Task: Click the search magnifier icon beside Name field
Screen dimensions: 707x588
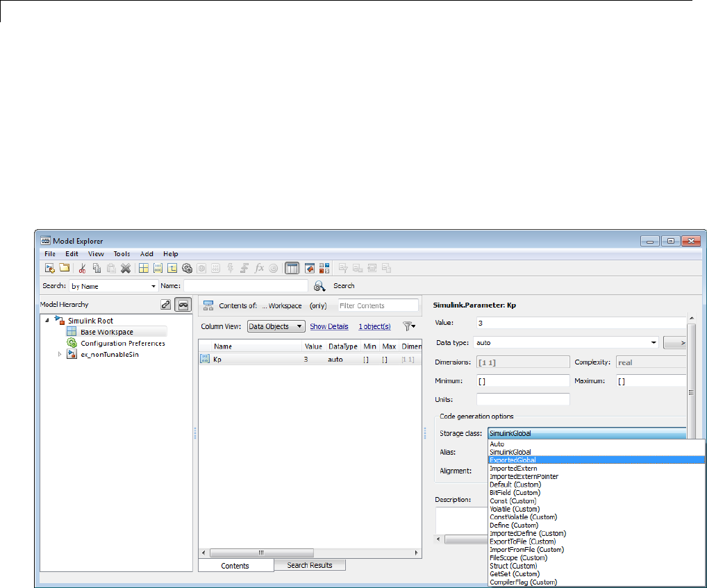Action: (319, 285)
